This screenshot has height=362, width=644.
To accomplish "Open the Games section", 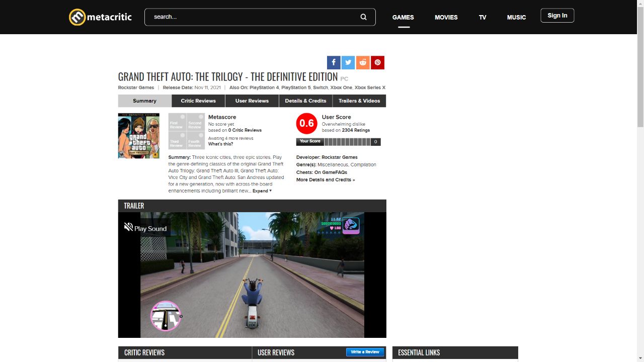I will point(403,17).
